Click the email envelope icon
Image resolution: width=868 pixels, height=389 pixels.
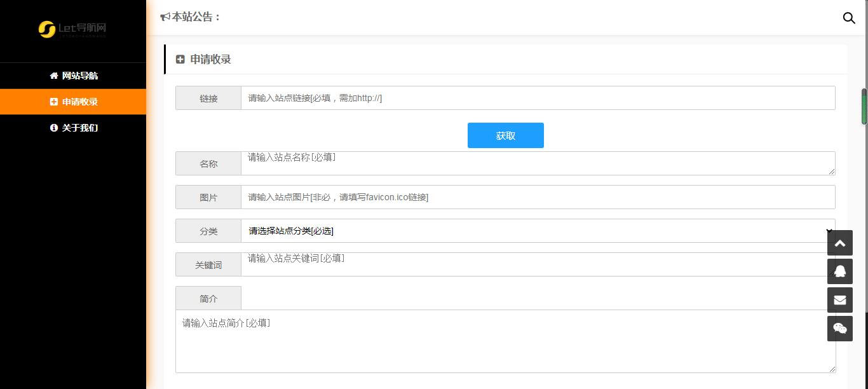coord(839,300)
